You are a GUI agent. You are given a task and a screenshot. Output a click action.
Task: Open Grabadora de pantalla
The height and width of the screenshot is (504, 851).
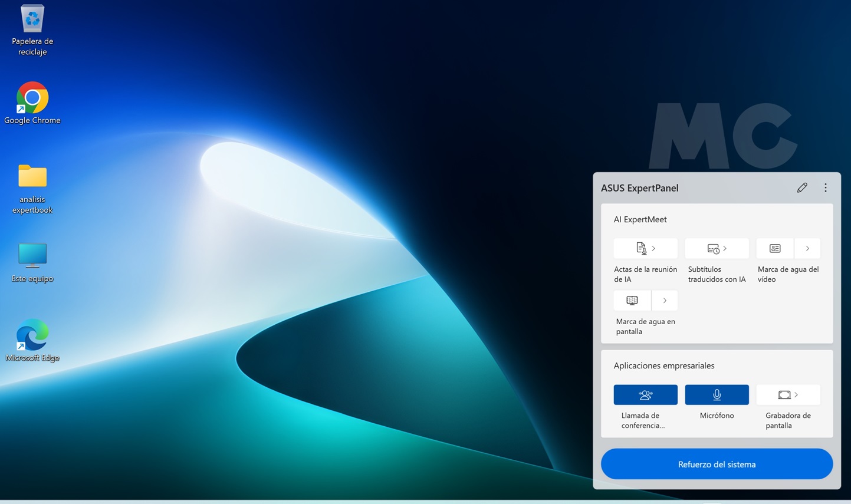(x=788, y=395)
